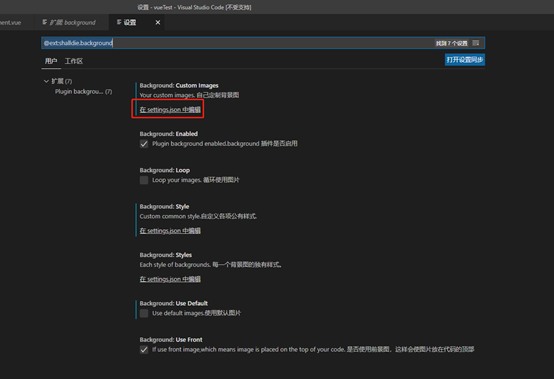554x379 pixels.
Task: Click the 打开设置同步 button
Action: tap(465, 60)
